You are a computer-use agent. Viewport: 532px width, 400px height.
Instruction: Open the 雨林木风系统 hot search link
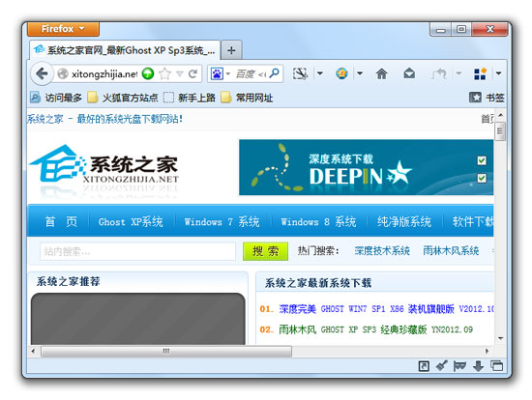coord(451,251)
